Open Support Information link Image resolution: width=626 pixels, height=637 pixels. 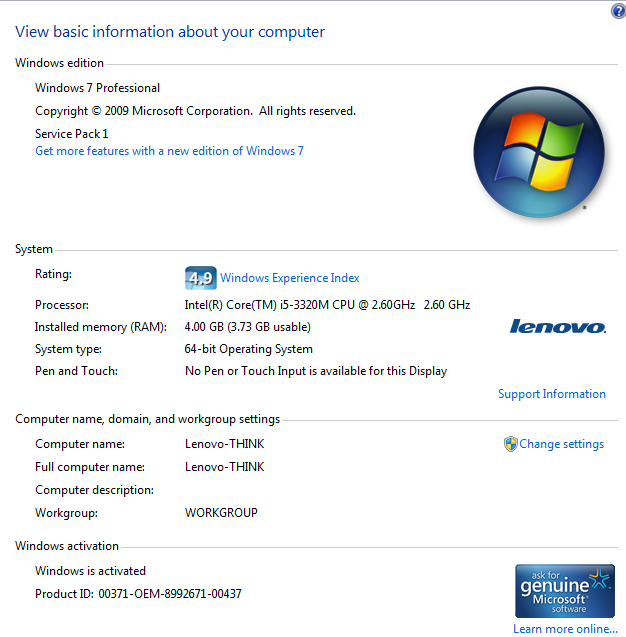pyautogui.click(x=552, y=394)
